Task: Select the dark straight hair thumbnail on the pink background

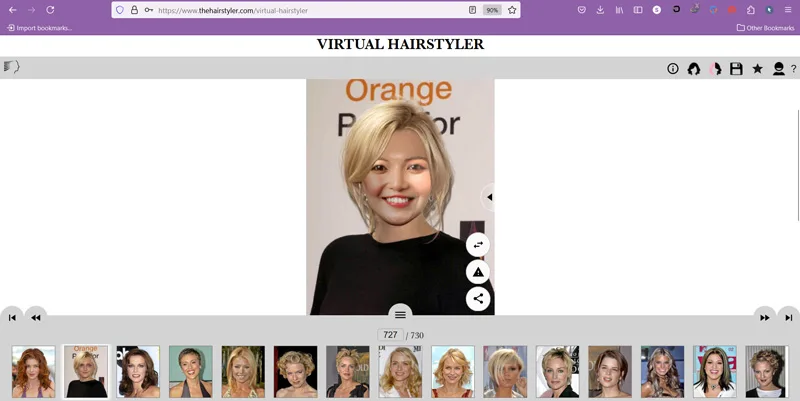Action: coord(715,371)
